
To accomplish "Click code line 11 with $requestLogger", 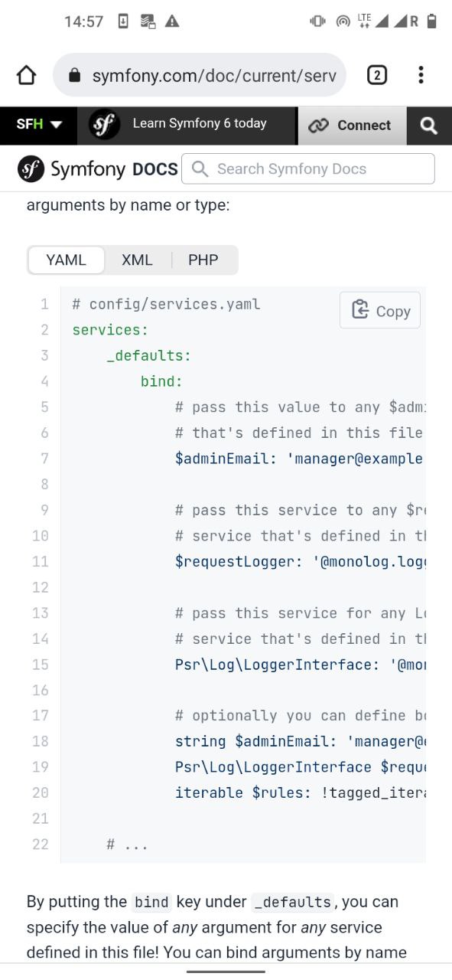I will point(300,561).
